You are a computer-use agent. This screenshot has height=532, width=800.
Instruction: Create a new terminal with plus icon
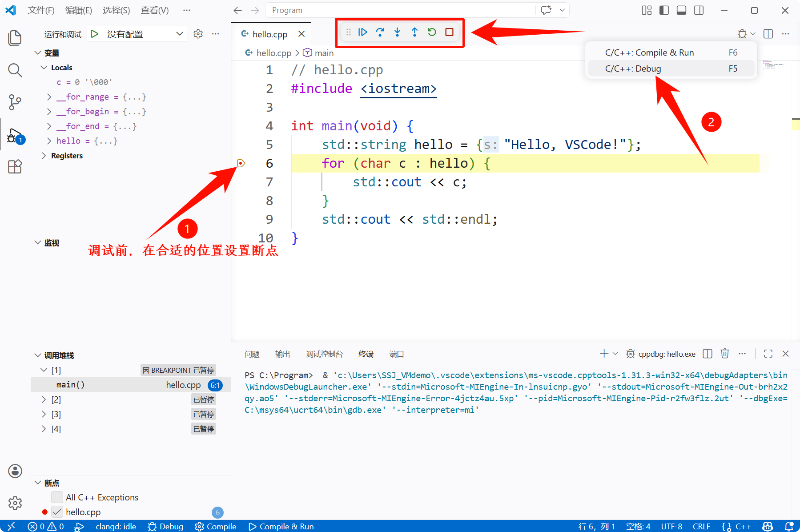[x=604, y=354]
